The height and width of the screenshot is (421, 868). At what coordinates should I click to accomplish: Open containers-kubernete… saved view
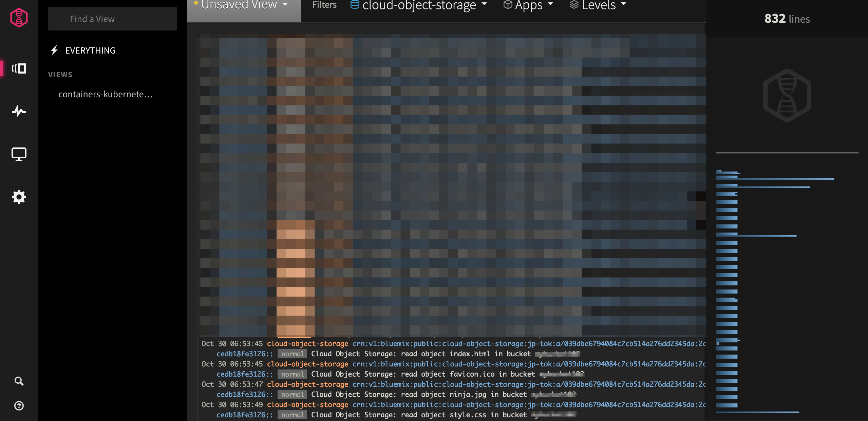(x=105, y=94)
